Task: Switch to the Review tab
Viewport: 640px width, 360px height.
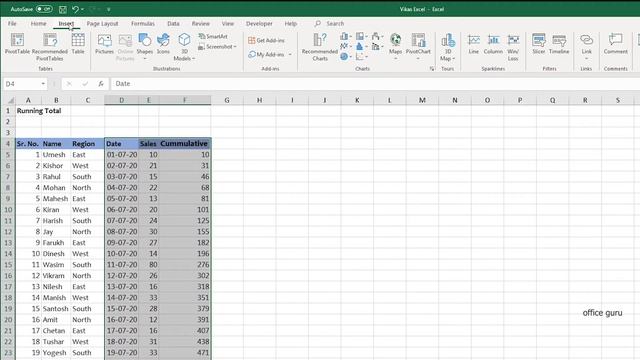Action: tap(200, 24)
